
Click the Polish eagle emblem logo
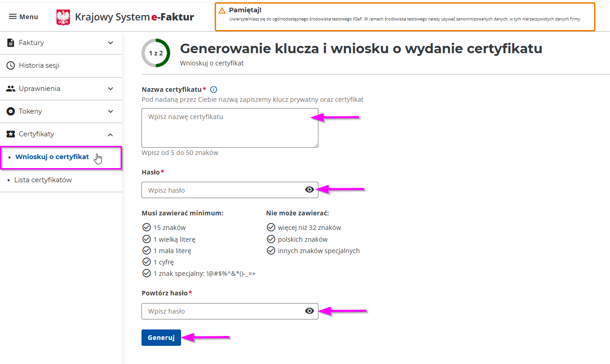click(63, 17)
